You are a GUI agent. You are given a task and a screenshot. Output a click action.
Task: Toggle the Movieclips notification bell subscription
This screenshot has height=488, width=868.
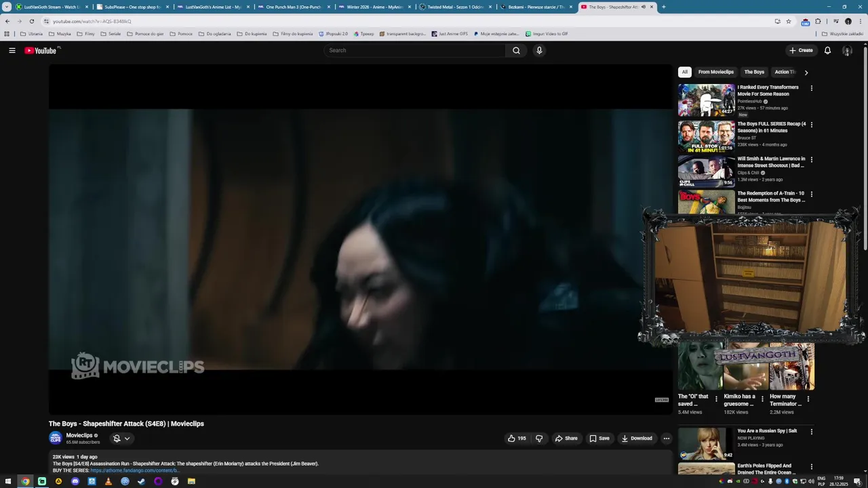click(x=117, y=439)
